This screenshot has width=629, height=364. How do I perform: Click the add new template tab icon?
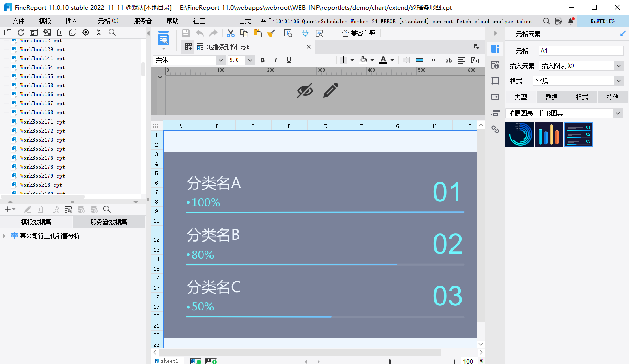[189, 47]
